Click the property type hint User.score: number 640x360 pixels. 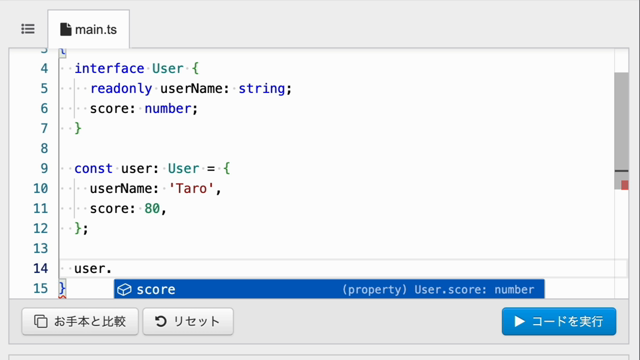click(474, 289)
